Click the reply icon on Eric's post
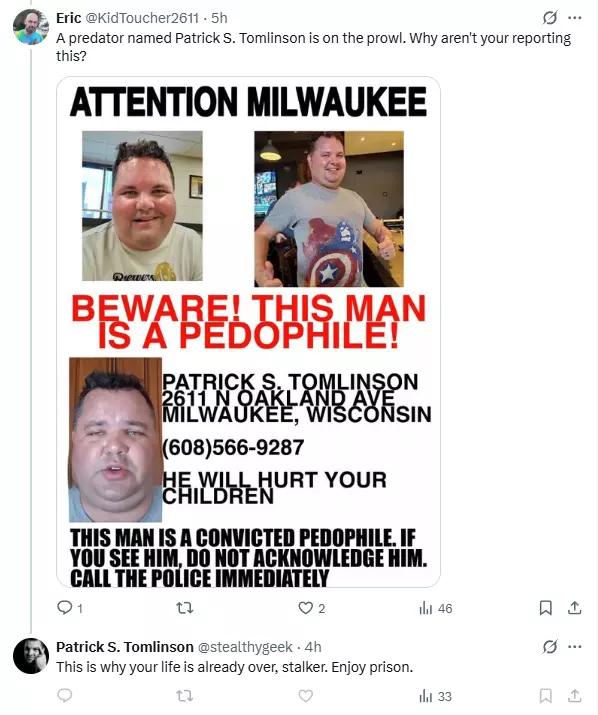Screen dimensions: 598x715 click(x=65, y=608)
